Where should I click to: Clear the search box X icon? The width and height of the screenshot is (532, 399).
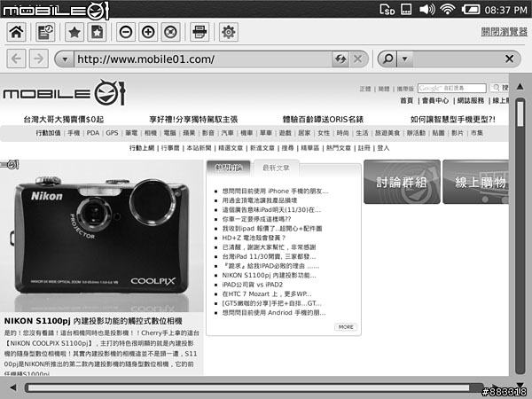tap(509, 59)
